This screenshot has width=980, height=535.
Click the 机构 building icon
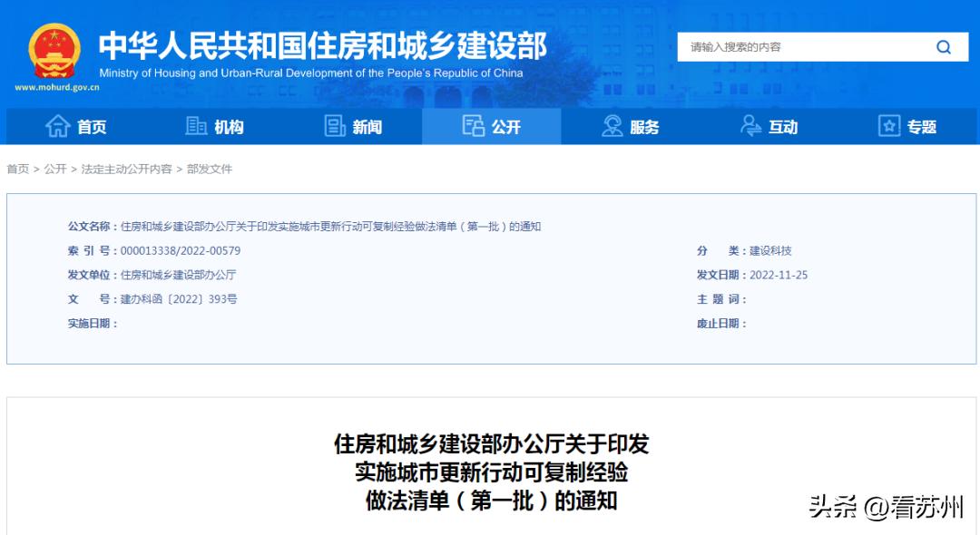coord(196,127)
